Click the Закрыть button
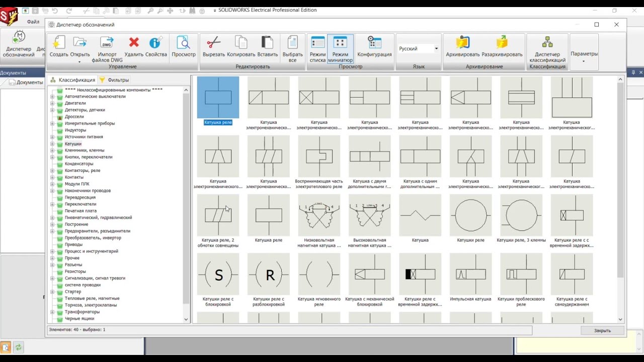Image resolution: width=644 pixels, height=362 pixels. pyautogui.click(x=602, y=330)
